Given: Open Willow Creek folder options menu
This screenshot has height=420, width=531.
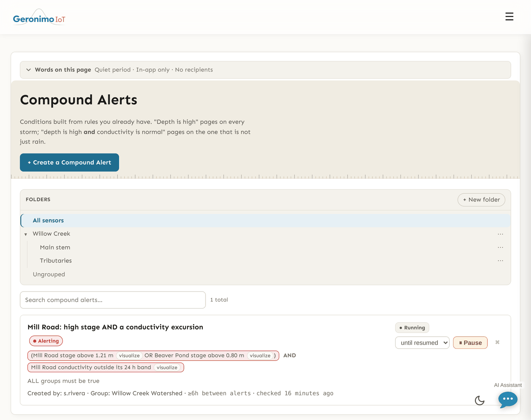Looking at the screenshot, I should pos(500,234).
